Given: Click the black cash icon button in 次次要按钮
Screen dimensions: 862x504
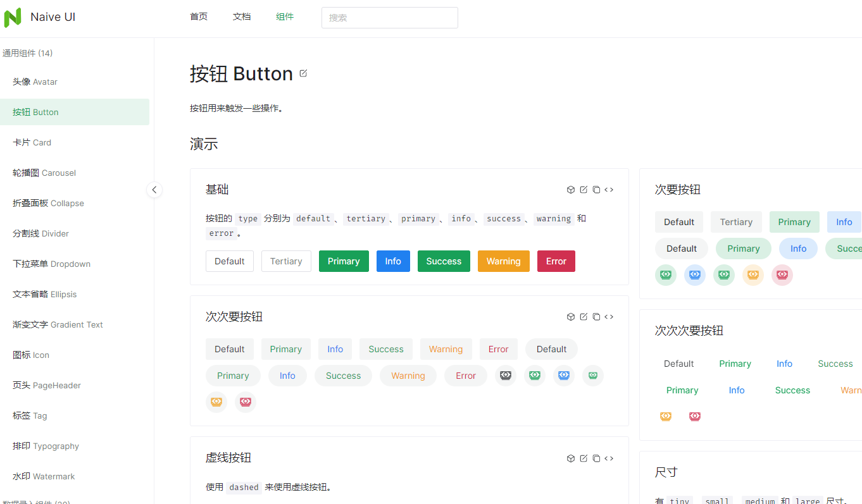Looking at the screenshot, I should point(506,375).
